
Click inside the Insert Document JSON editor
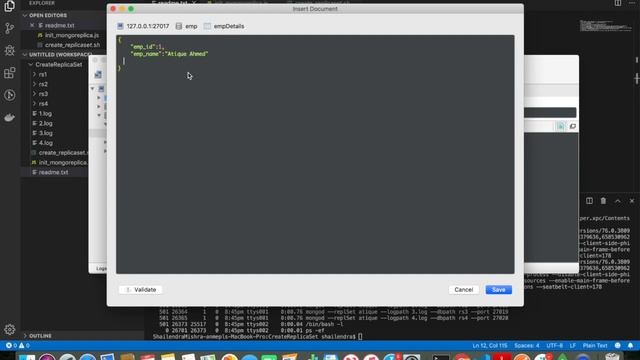315,154
